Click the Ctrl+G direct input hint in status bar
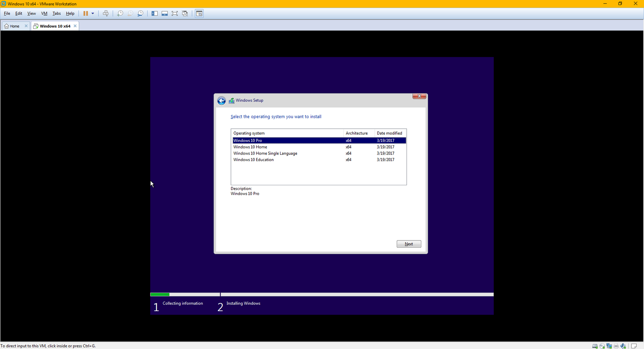Image resolution: width=644 pixels, height=349 pixels. tap(48, 346)
